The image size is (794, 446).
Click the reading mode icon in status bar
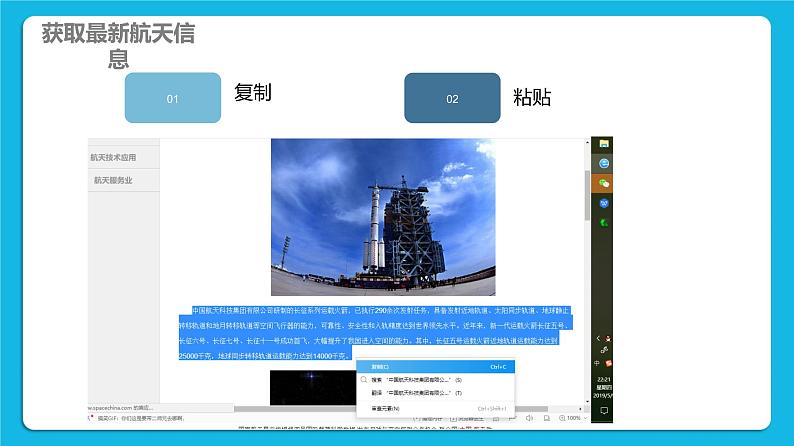coord(546,418)
